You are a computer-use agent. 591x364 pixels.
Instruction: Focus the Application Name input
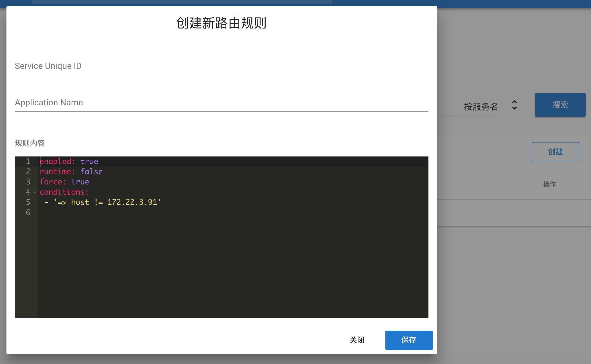pos(221,103)
